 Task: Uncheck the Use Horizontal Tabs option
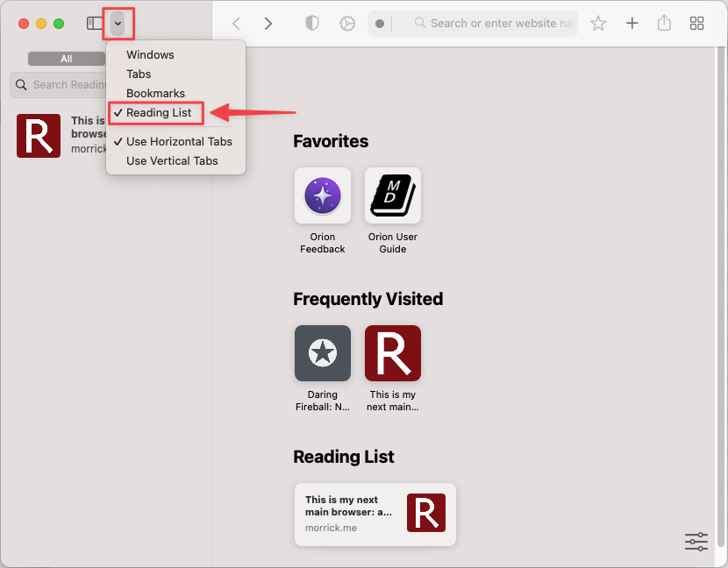click(x=180, y=141)
